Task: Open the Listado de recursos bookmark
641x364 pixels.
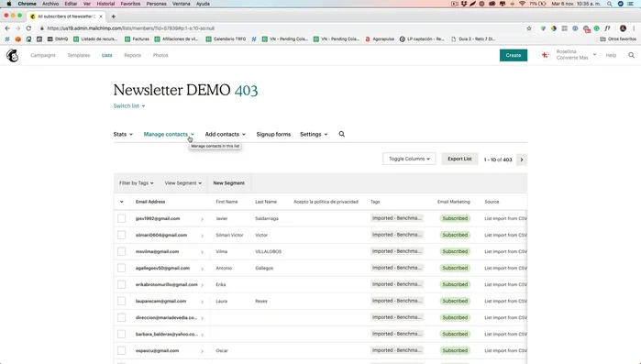Action: tap(95, 39)
